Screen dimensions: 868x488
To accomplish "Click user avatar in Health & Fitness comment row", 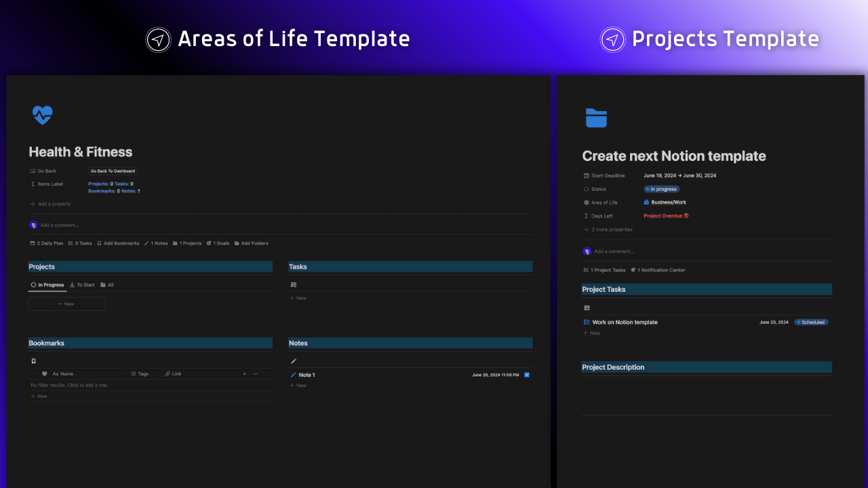I will [x=34, y=225].
